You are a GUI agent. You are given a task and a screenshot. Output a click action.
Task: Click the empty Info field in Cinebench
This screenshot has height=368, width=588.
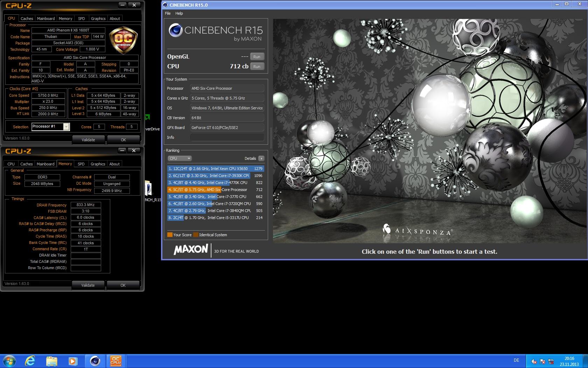click(227, 137)
